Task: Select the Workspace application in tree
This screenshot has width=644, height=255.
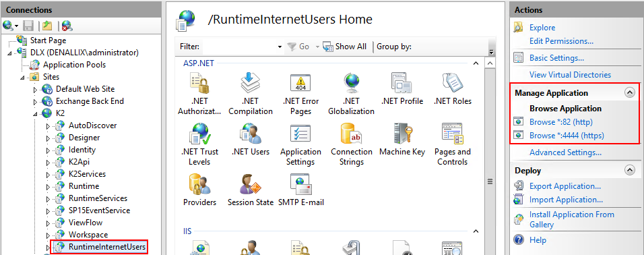Action: click(x=88, y=235)
